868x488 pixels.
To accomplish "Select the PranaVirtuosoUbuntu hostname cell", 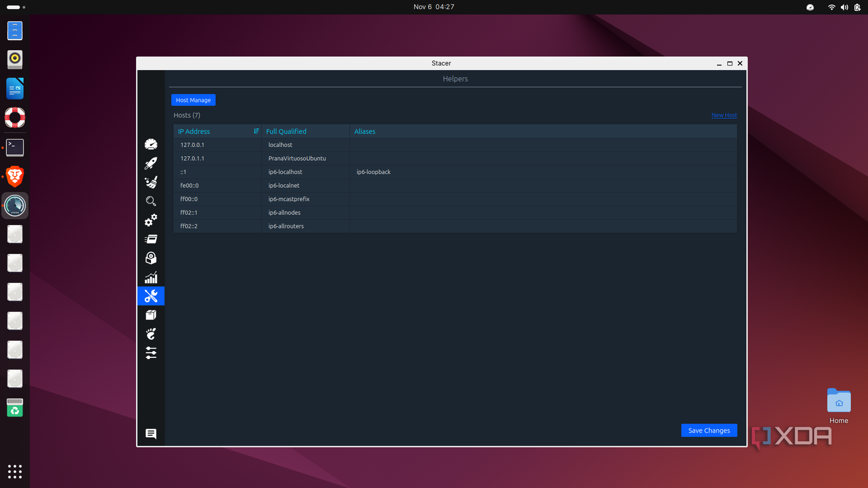I will click(306, 158).
